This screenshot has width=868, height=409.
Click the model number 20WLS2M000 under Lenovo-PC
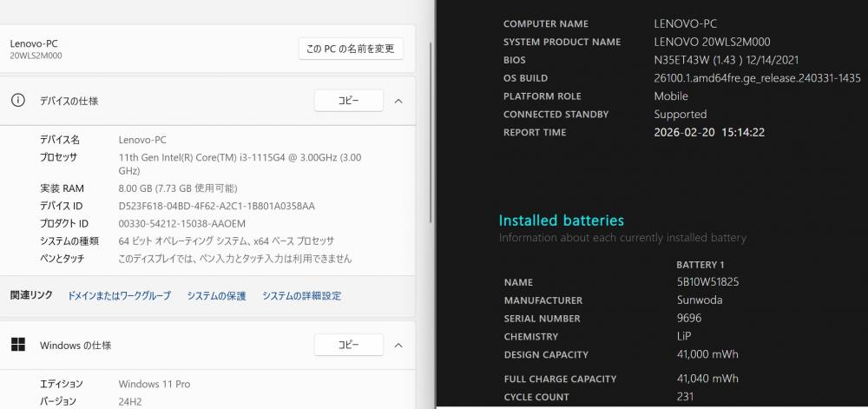(x=36, y=56)
